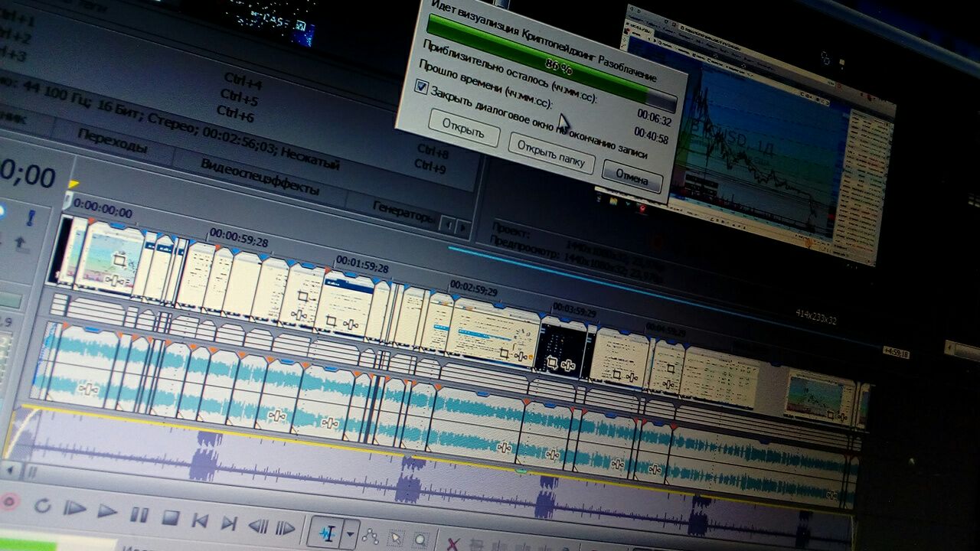
Task: Click the Ctrl+8 shortcut entry
Action: [x=434, y=152]
